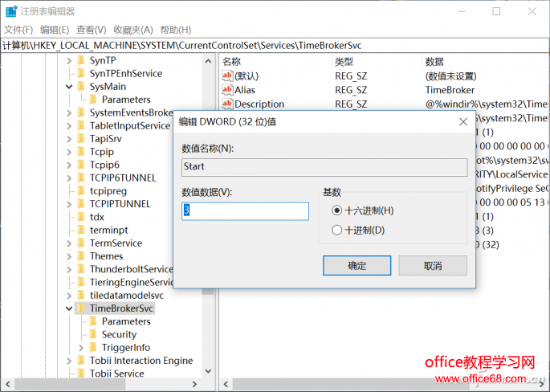Select the Security subfolder icon under TimeBrokerSvc
550x392 pixels.
[x=93, y=334]
